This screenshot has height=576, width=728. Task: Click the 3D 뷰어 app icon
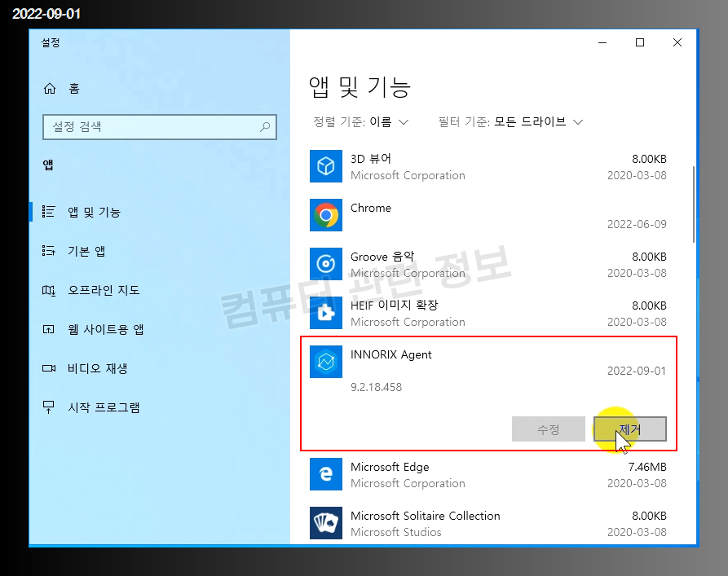(326, 166)
